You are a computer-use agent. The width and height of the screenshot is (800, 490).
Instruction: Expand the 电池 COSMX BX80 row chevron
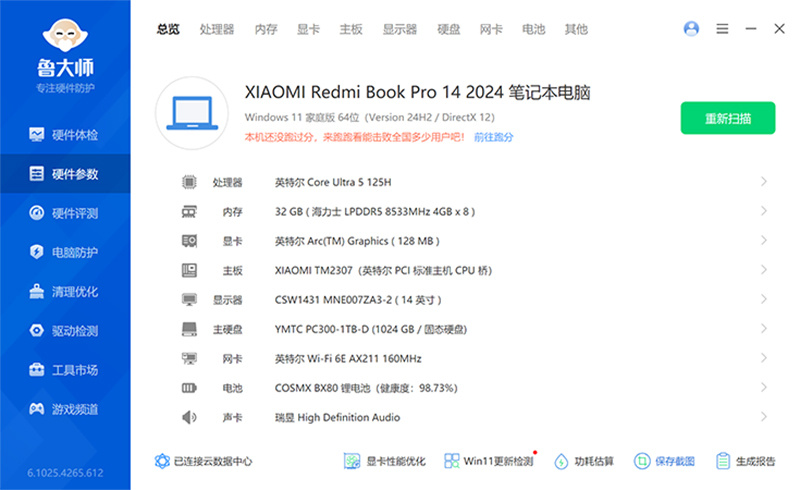click(763, 387)
